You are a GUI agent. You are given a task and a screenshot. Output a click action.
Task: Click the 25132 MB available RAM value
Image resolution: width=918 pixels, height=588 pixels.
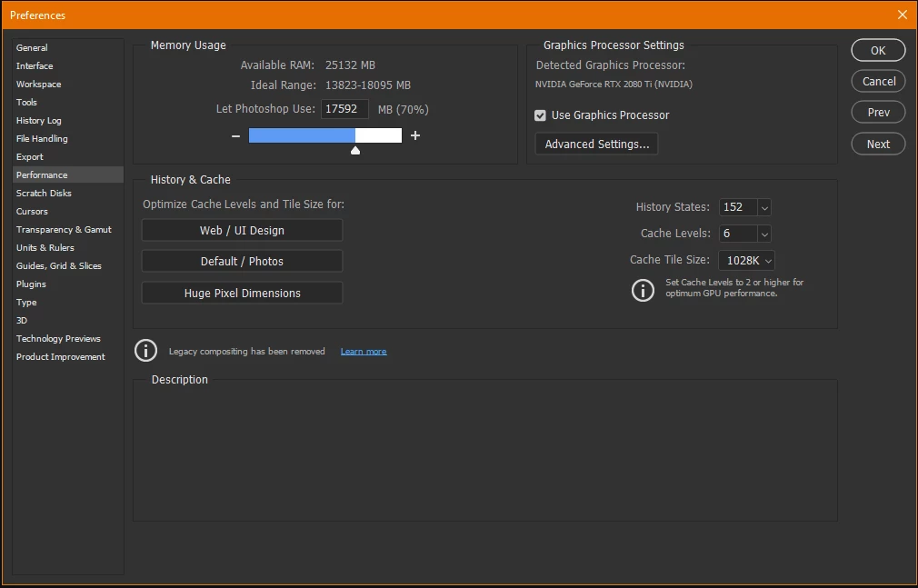(350, 65)
